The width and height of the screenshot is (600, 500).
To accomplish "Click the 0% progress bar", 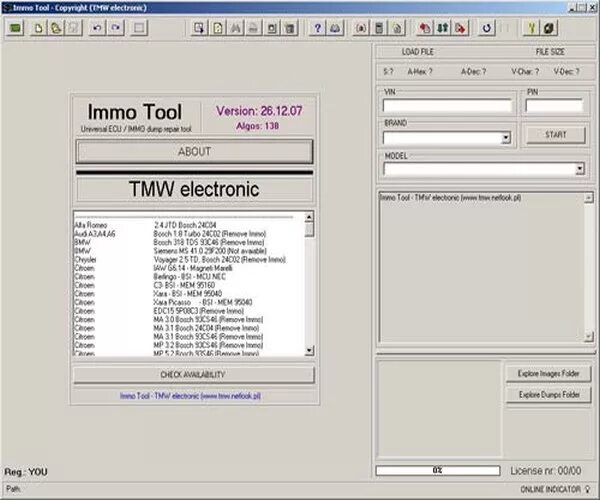I will point(438,470).
